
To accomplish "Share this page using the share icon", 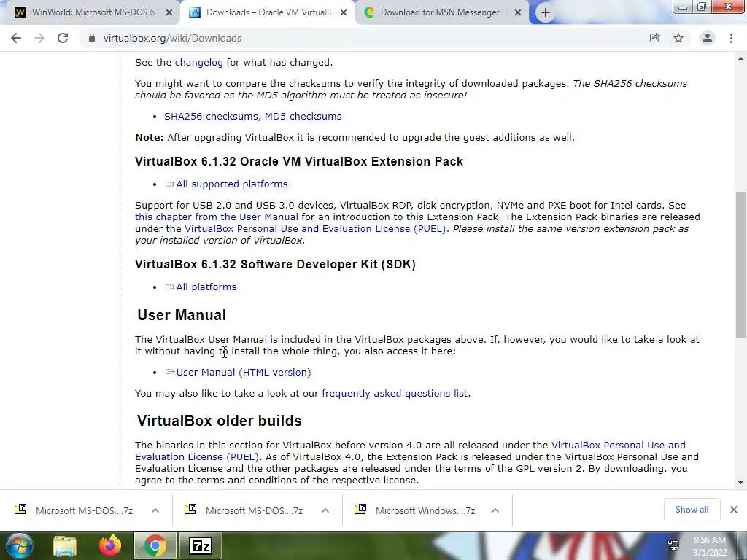I will [x=654, y=38].
